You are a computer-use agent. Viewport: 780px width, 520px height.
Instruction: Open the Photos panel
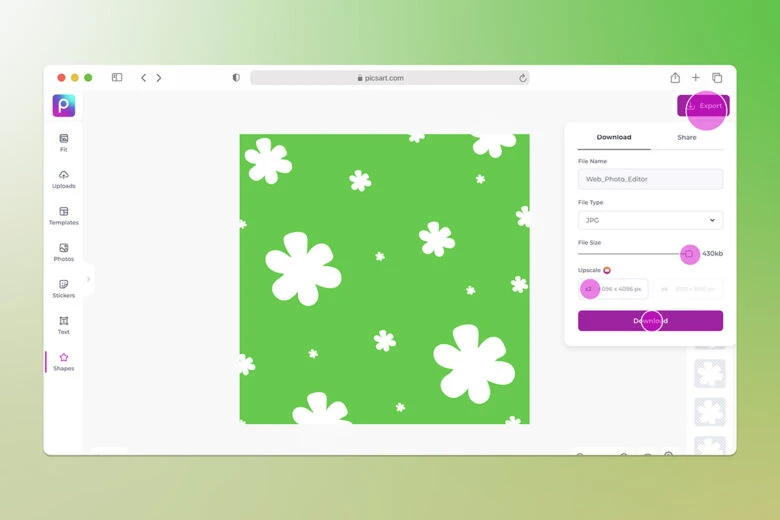[64, 252]
